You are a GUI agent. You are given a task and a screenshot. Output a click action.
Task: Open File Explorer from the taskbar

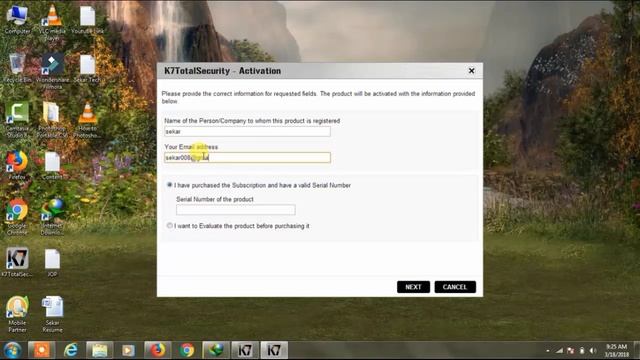[100, 350]
